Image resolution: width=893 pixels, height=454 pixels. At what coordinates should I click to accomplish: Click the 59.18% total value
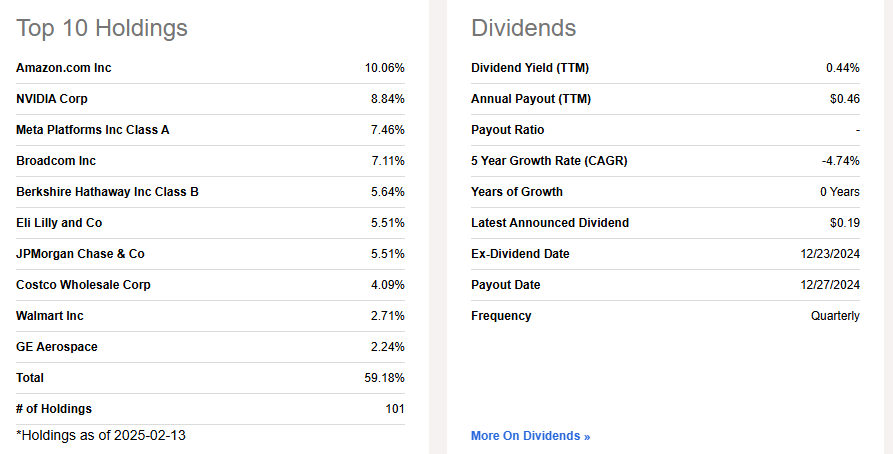tap(384, 378)
